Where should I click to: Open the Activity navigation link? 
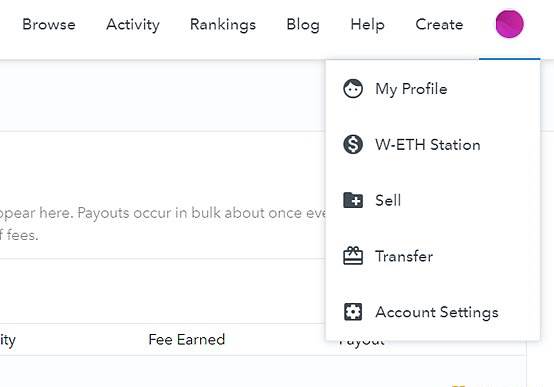click(x=133, y=25)
